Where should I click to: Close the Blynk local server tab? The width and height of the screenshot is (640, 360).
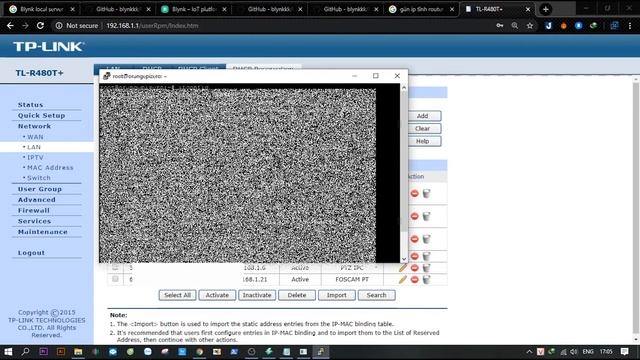coord(72,9)
